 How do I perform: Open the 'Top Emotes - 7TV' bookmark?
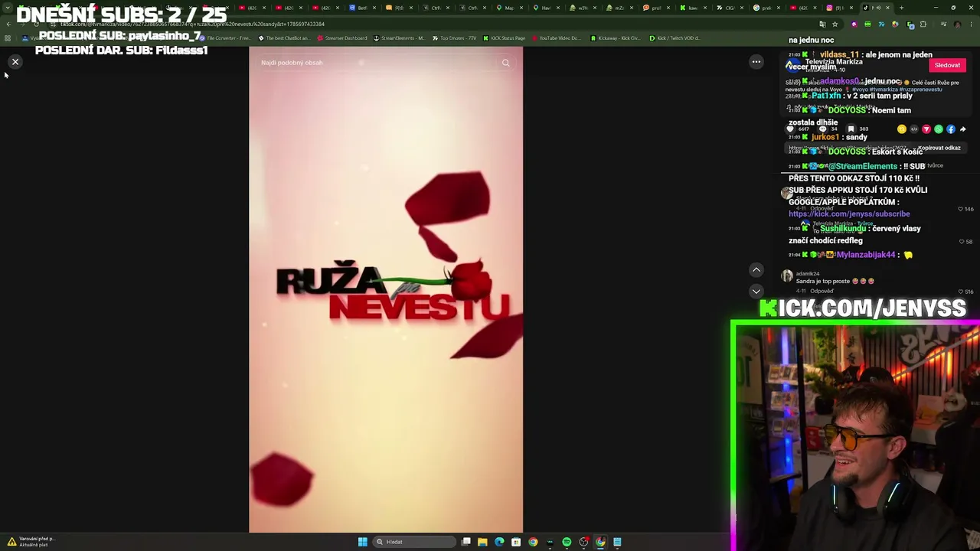click(x=454, y=38)
